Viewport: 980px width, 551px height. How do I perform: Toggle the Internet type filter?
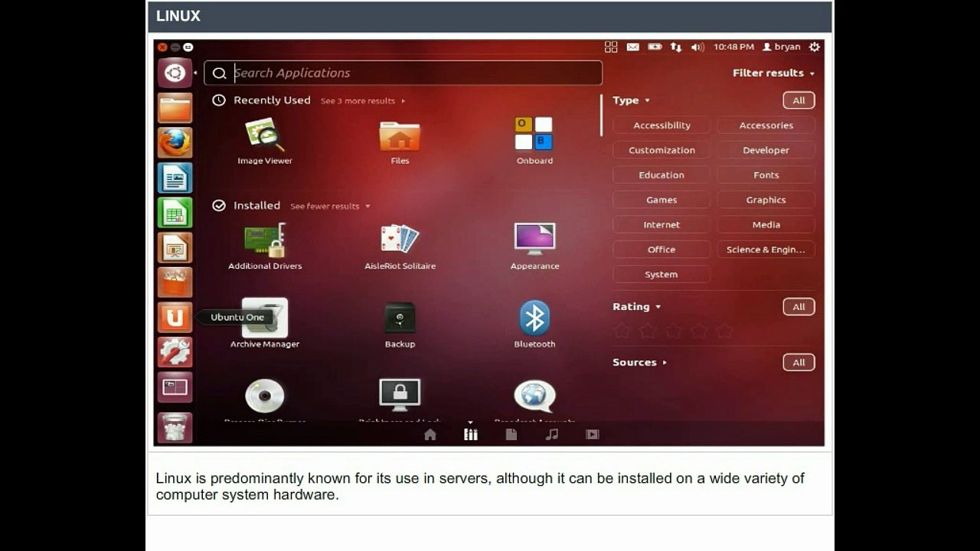(x=661, y=225)
